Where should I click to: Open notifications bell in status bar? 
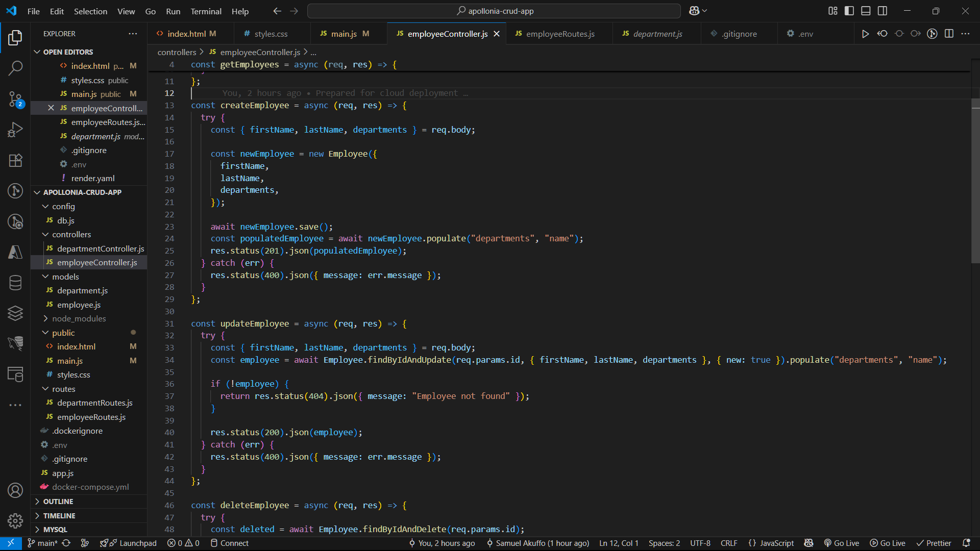[x=966, y=543]
